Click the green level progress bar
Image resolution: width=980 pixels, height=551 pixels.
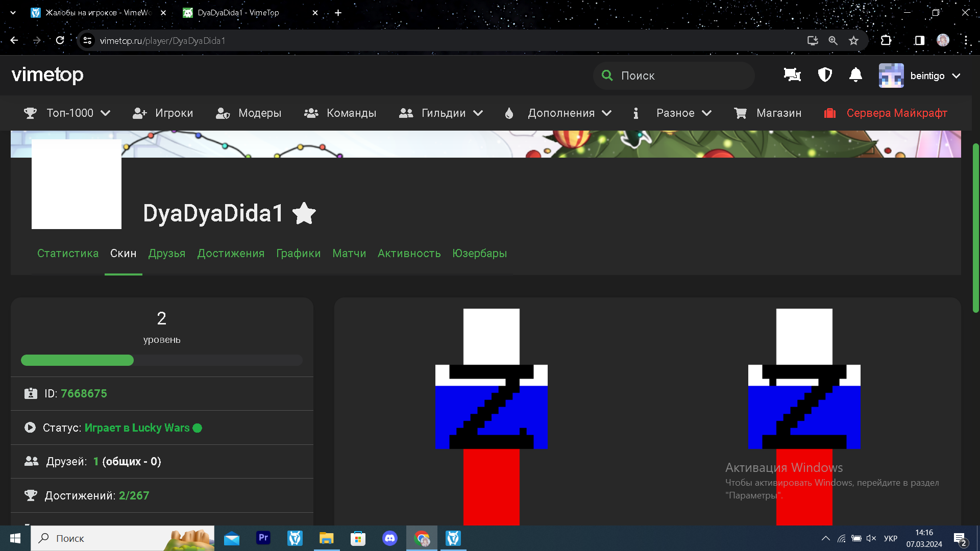(x=77, y=361)
